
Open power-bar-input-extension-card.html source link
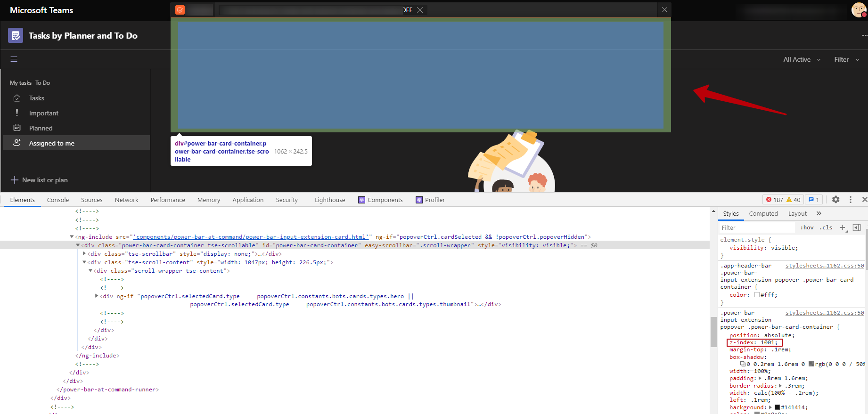pyautogui.click(x=250, y=237)
